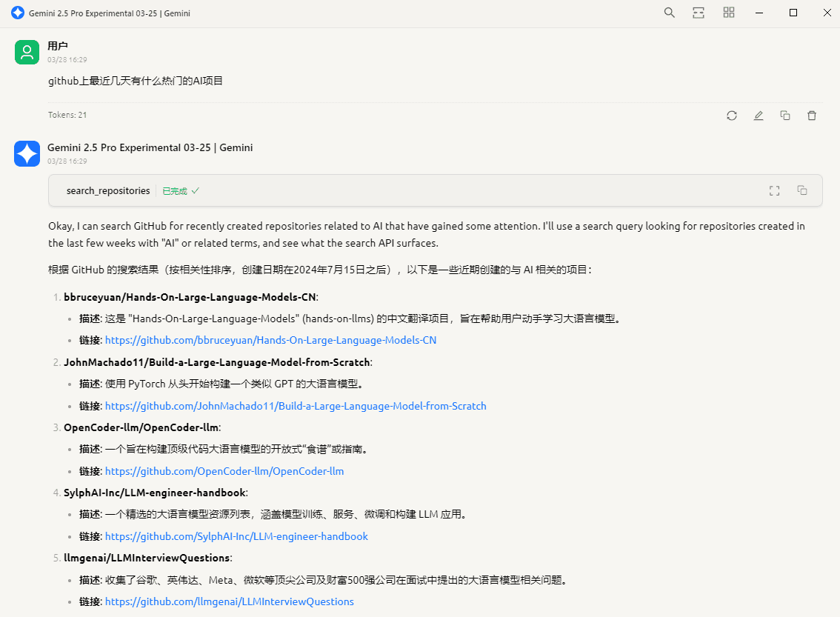Click the blue Gemini assistant avatar
840x617 pixels.
click(x=27, y=154)
